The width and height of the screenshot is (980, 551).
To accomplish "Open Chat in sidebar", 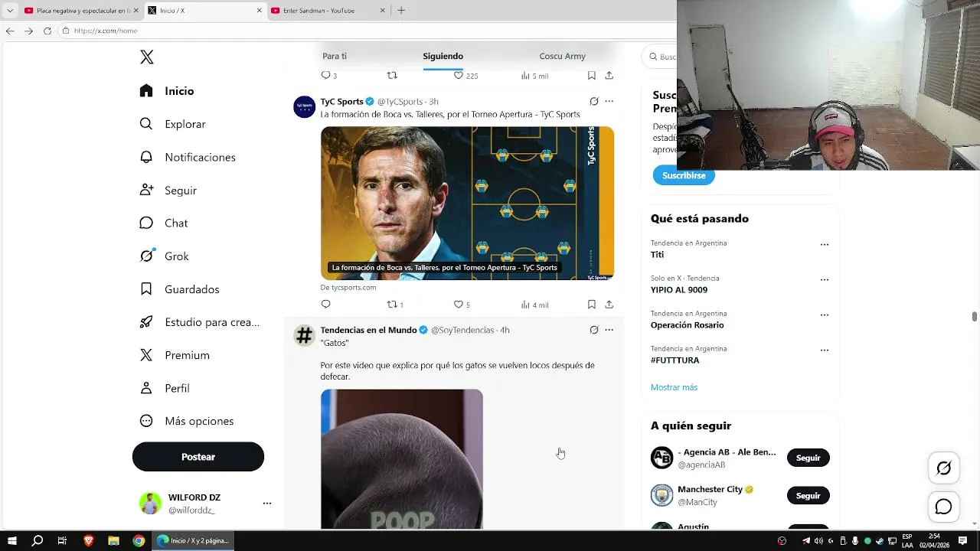I will (x=163, y=223).
